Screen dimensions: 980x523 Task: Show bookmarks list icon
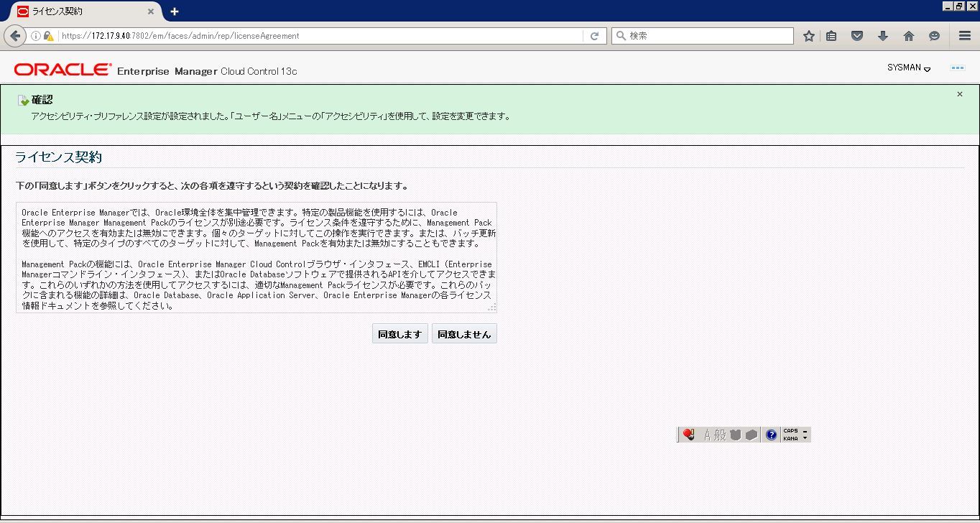(x=831, y=36)
